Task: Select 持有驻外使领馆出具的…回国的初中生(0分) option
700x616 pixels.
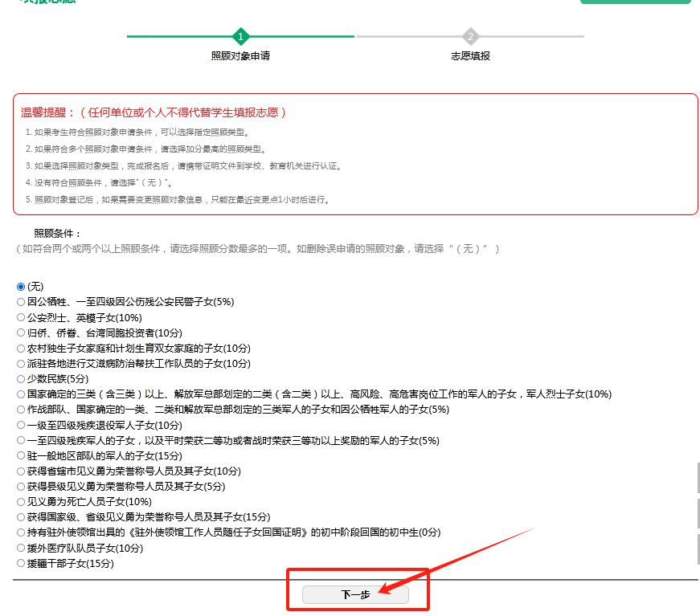Action: 21,532
